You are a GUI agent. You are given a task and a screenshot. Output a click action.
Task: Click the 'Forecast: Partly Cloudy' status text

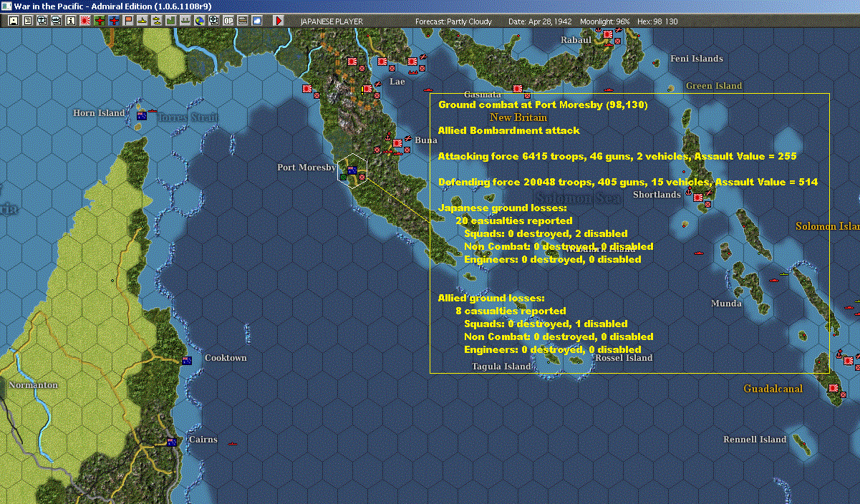[454, 21]
